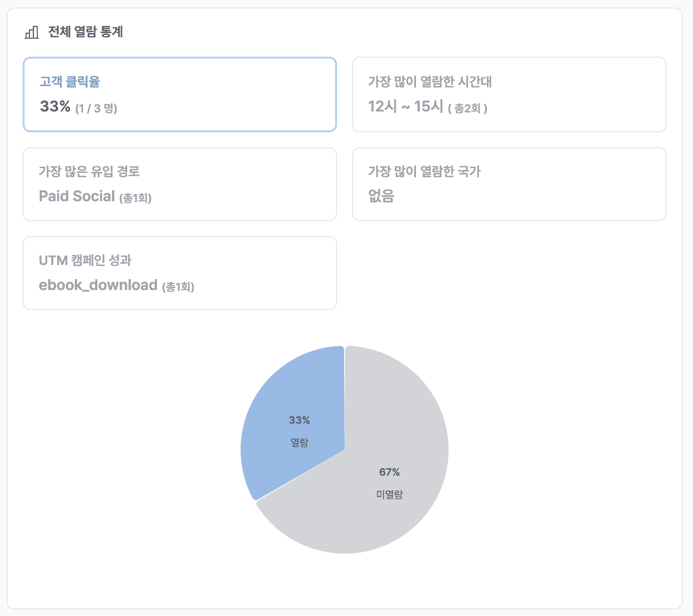Click the bar chart icon beside 전체 열람 통계
693x616 pixels.
32,32
